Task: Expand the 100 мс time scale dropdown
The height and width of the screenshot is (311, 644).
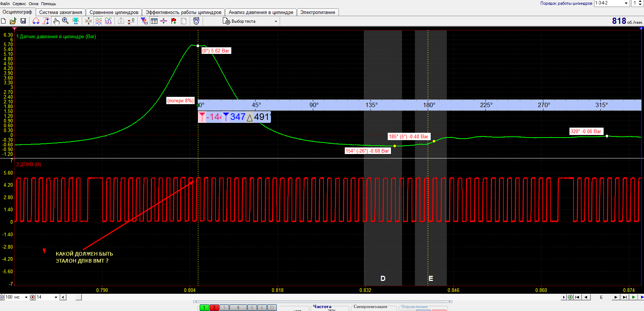Action: click(26, 297)
